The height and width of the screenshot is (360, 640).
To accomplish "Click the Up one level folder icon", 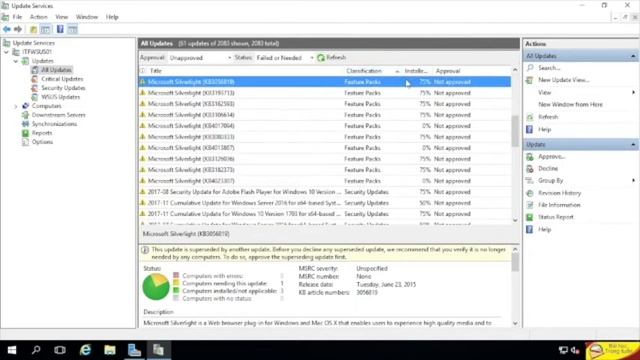I will 33,29.
